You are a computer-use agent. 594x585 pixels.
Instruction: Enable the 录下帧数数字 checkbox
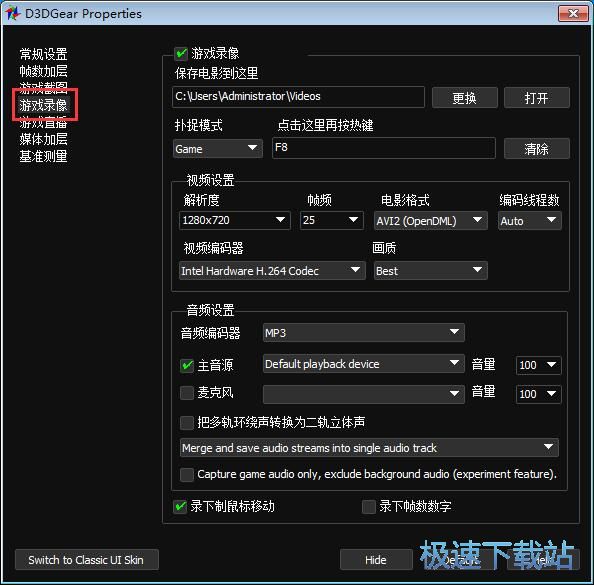point(369,507)
